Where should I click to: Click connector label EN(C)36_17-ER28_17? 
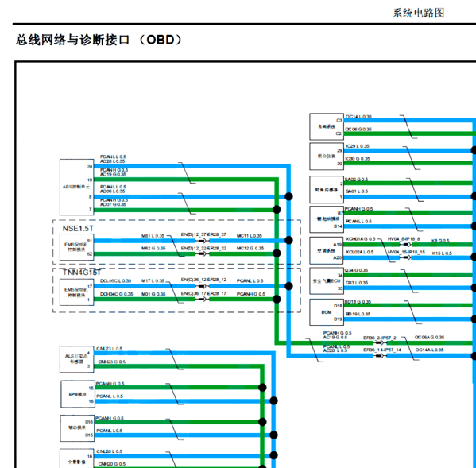(203, 293)
